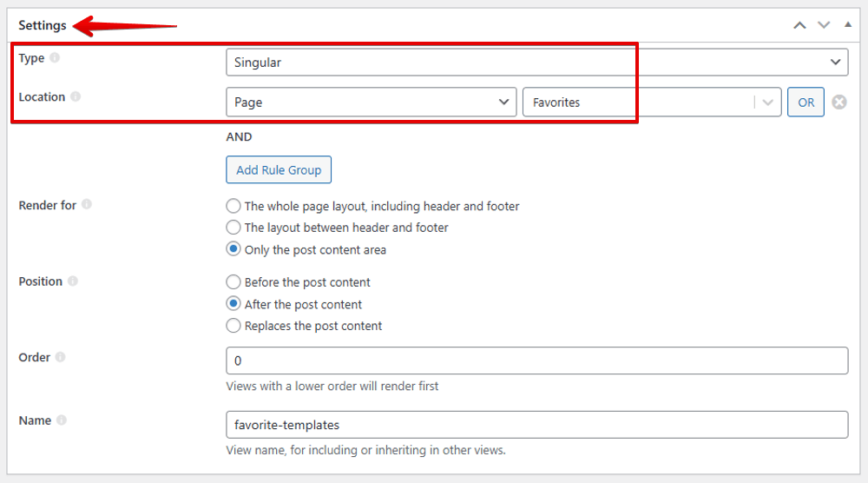Screen dimensions: 868x483
Task: Click the Add Rule Group button
Action: point(279,169)
